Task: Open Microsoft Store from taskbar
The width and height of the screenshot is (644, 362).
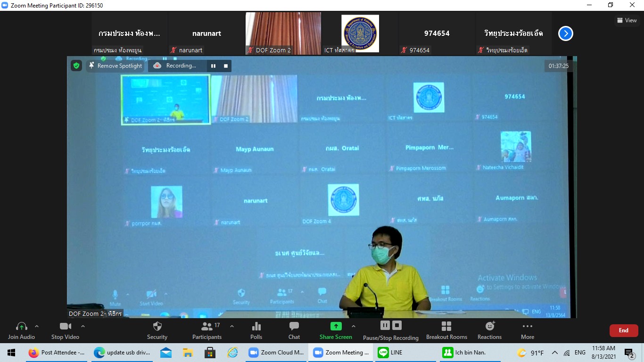Action: [210, 353]
